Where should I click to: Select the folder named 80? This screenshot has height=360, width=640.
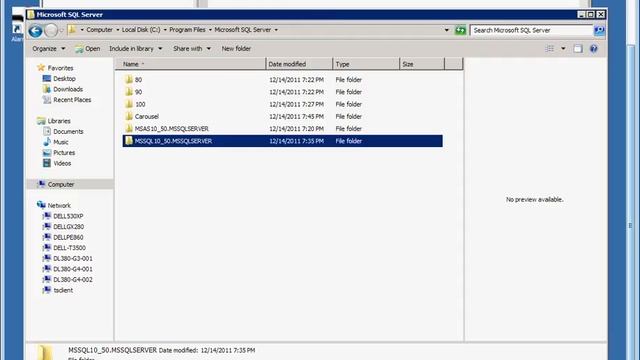[x=138, y=80]
